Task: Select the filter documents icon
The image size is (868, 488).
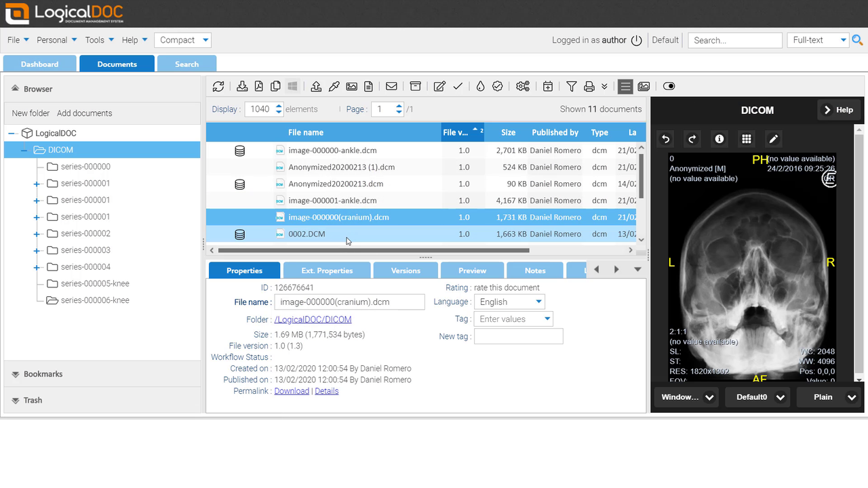Action: tap(571, 86)
